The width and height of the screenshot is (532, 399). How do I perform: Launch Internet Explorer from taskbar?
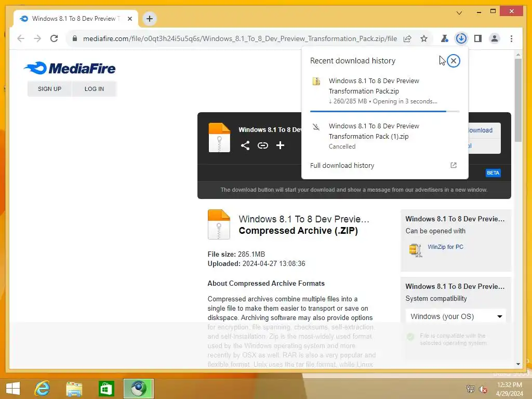tap(43, 389)
